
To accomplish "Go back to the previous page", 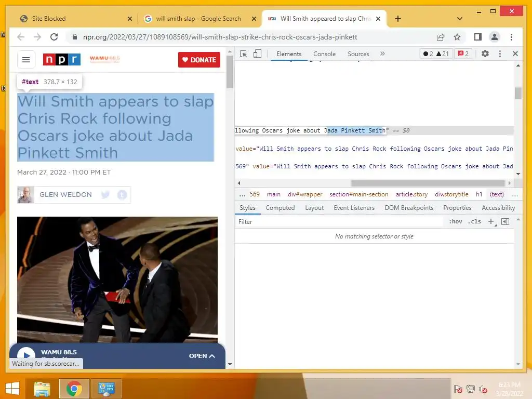I will tap(21, 37).
